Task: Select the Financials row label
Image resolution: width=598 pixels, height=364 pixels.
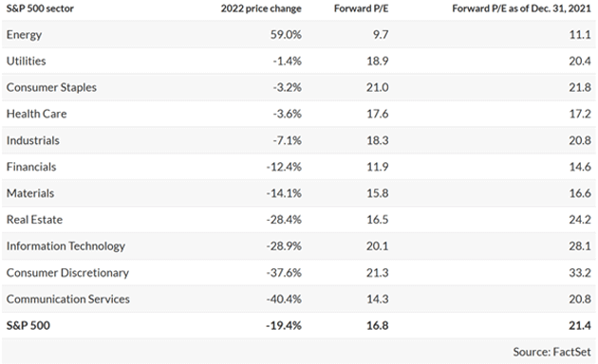Action: [x=31, y=167]
